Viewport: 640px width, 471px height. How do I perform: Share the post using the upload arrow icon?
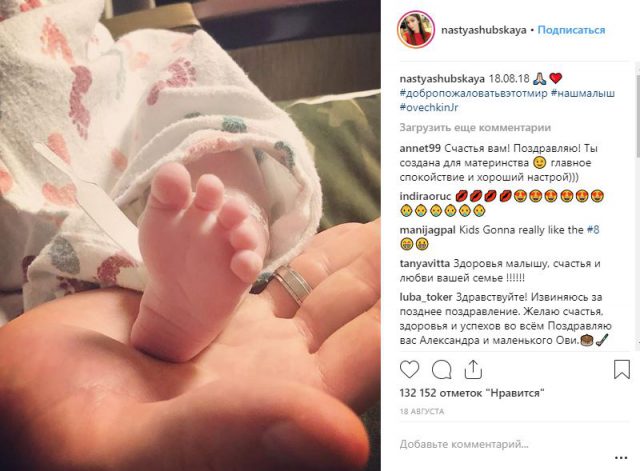pos(473,369)
